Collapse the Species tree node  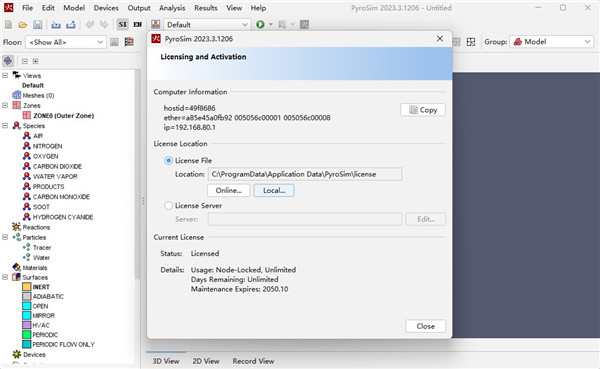[x=5, y=126]
